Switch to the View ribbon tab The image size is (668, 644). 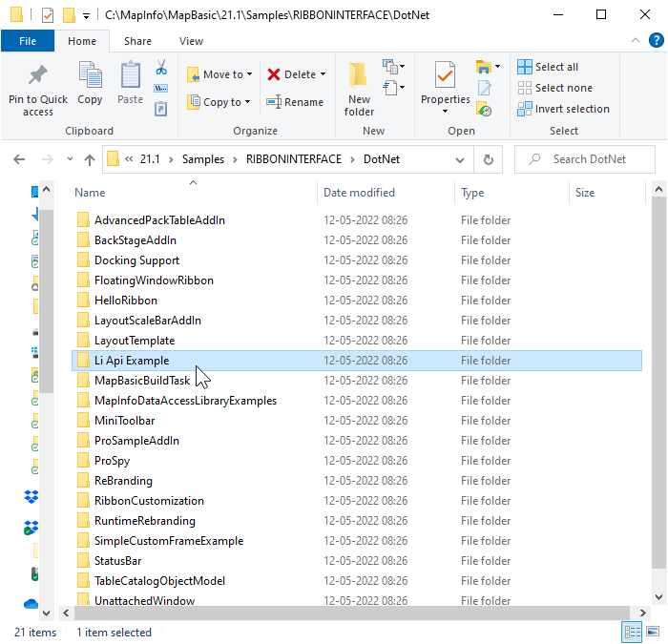point(191,41)
